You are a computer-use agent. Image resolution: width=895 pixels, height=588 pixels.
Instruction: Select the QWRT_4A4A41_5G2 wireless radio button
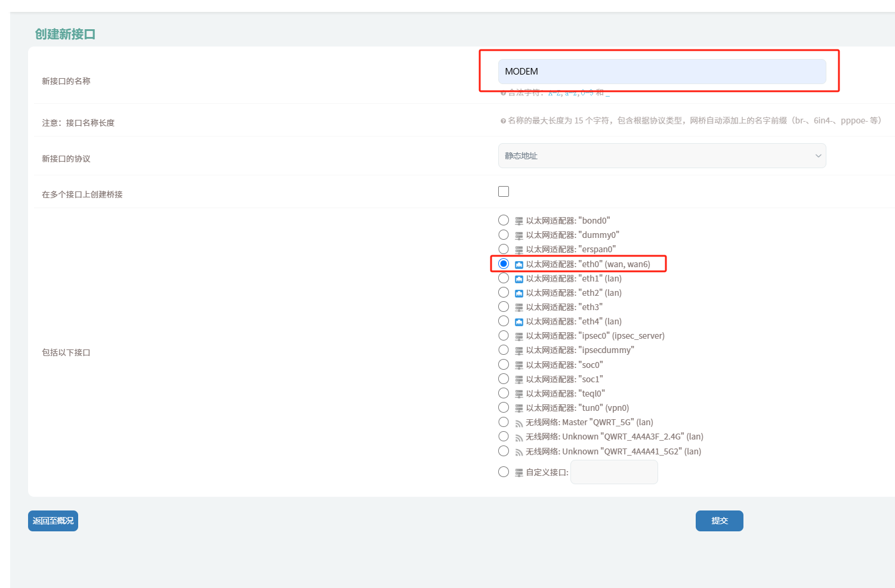tap(504, 451)
